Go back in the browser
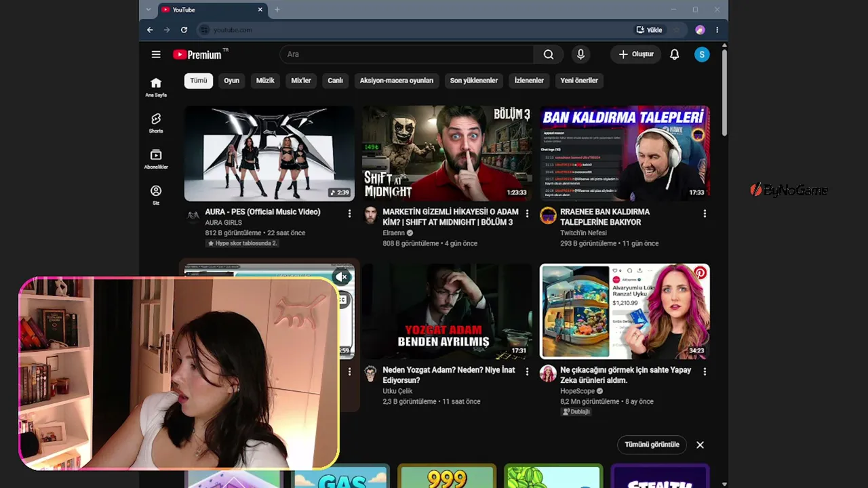 (150, 30)
